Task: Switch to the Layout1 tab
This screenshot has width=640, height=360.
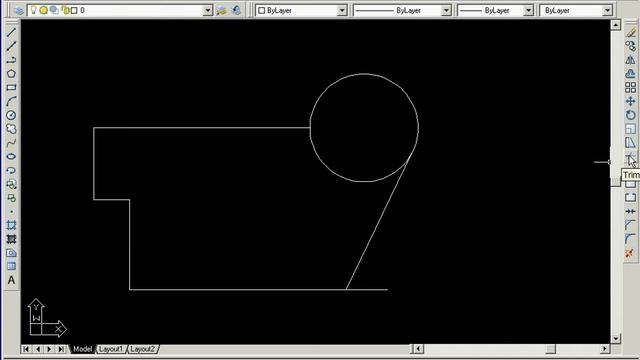Action: point(111,349)
